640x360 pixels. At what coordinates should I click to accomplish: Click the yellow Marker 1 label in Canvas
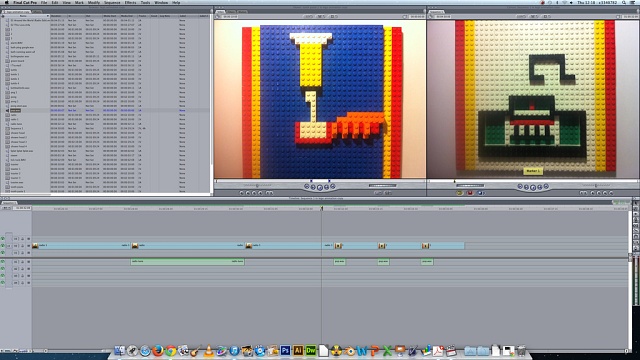533,171
